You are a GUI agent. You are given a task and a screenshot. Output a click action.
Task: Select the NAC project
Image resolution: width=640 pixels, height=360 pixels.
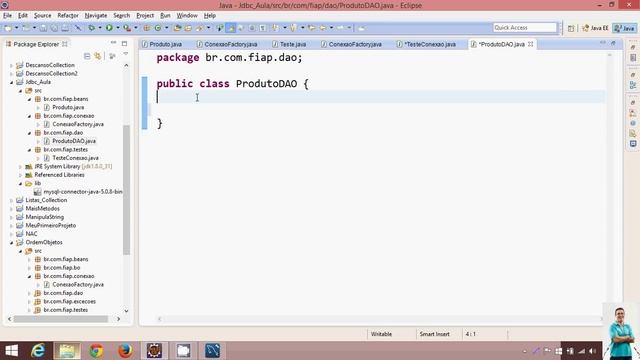coord(31,234)
